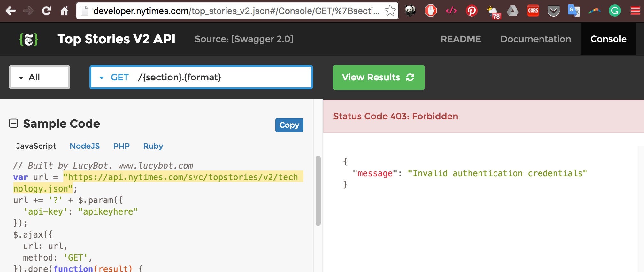Click the "Built by LucyBot" comment line

[x=103, y=166]
